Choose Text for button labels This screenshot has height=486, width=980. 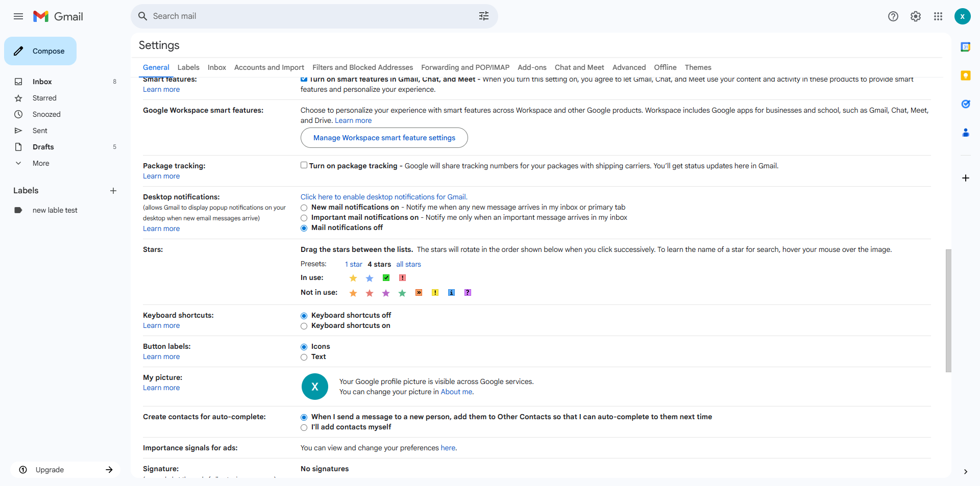pyautogui.click(x=304, y=357)
